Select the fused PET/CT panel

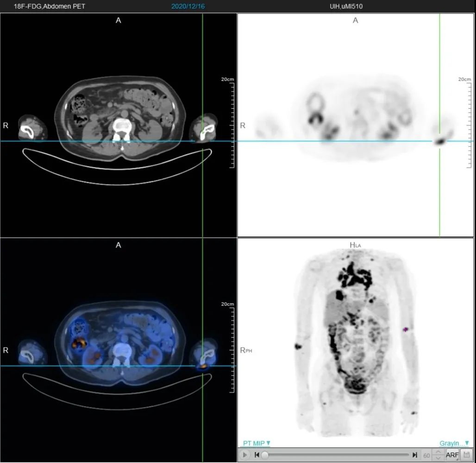pos(119,350)
